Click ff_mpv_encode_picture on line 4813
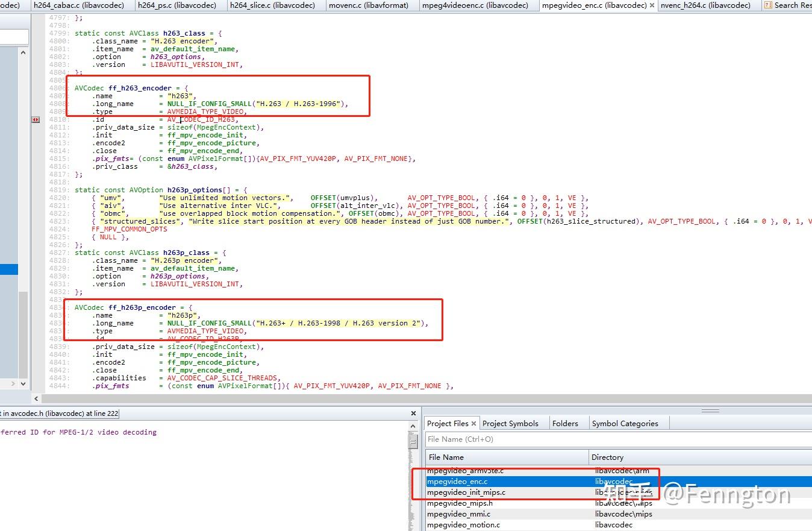Screen dimensions: 812x531 211,143
